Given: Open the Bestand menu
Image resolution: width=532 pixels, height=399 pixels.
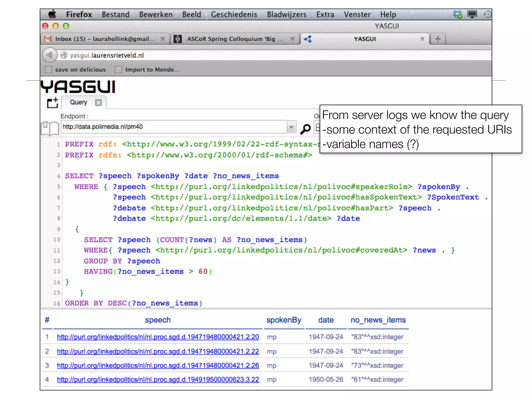Looking at the screenshot, I should coord(115,15).
